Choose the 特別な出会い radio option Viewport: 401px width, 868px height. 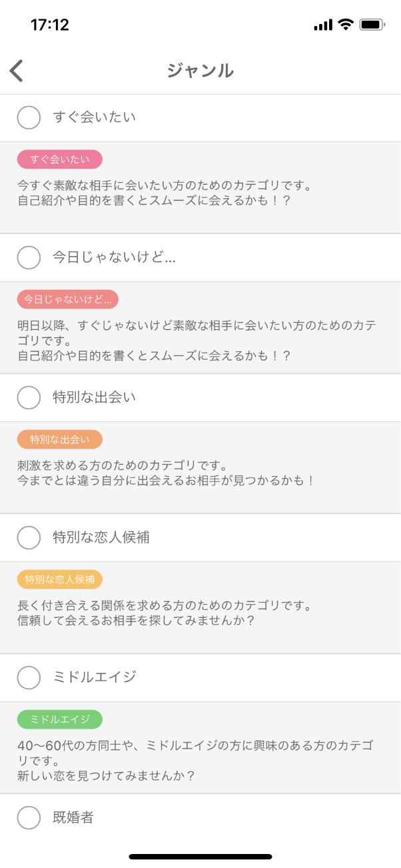click(x=29, y=397)
